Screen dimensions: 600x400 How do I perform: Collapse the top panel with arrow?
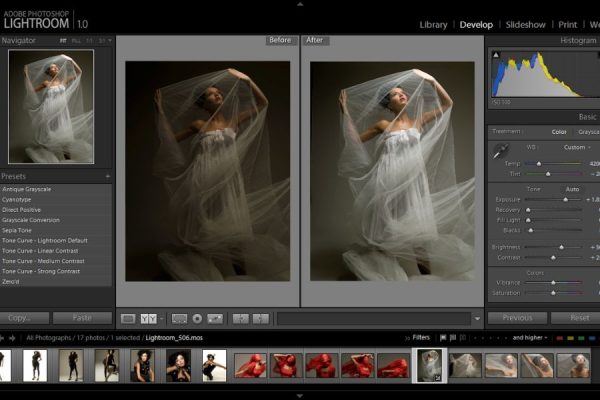(300, 4)
